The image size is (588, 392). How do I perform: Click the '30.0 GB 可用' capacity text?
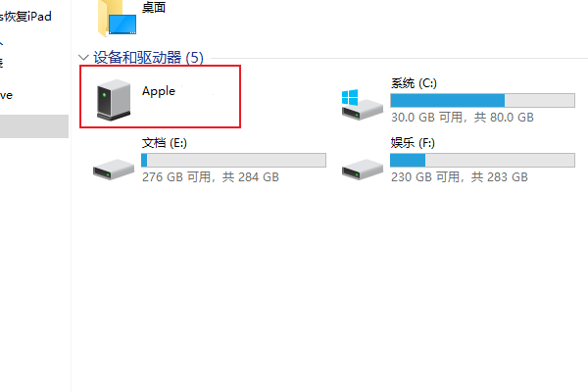(x=426, y=118)
